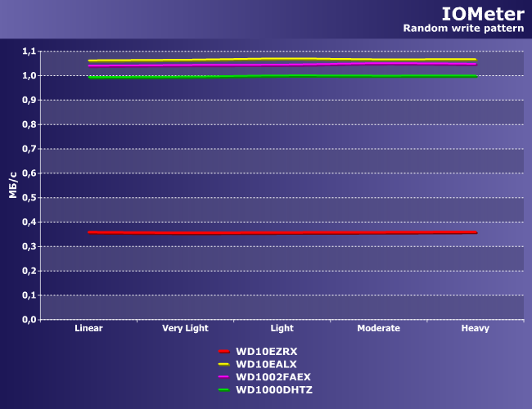The image size is (532, 409).
Task: Select the green WD1000DHTZ legend swatch
Action: click(224, 389)
